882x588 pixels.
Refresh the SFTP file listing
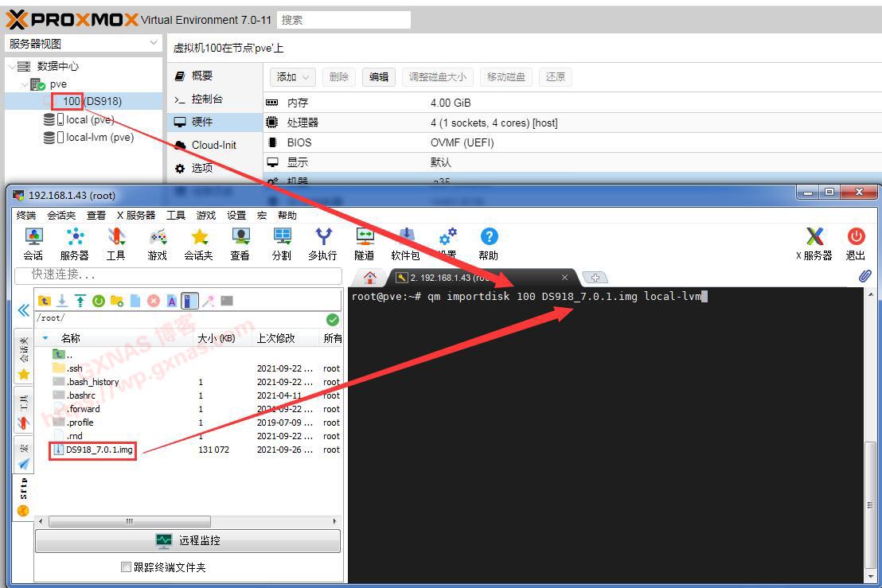pos(97,300)
